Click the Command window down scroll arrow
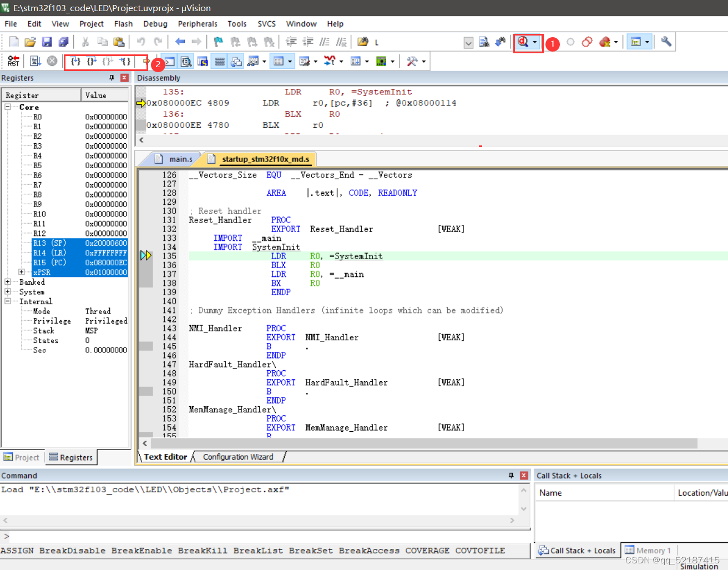The height and width of the screenshot is (570, 728). (523, 508)
